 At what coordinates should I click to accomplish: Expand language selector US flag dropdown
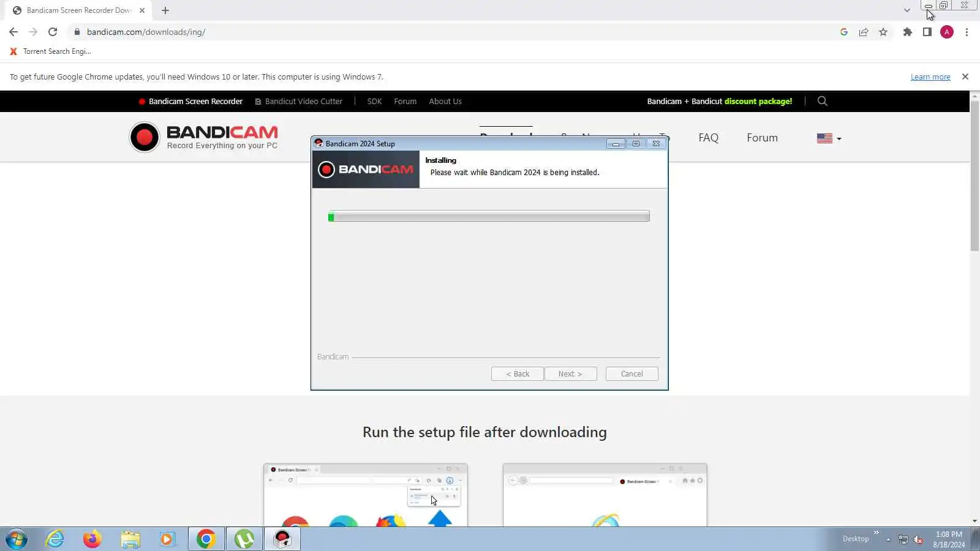pos(829,138)
